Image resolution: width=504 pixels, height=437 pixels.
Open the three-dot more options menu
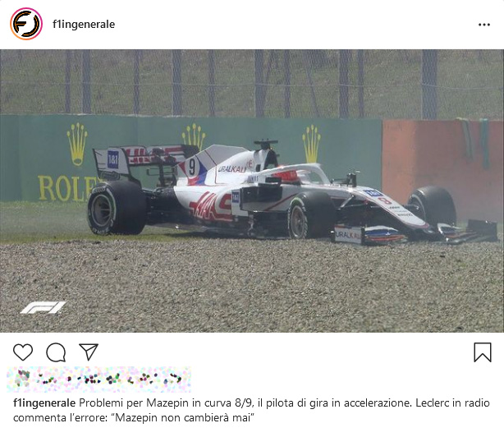[484, 25]
